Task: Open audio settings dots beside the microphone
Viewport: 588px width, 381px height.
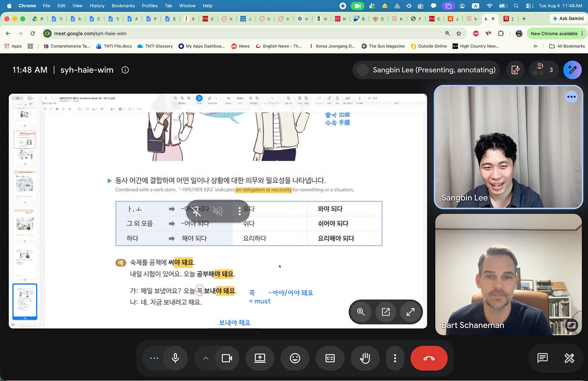Action: [x=154, y=358]
